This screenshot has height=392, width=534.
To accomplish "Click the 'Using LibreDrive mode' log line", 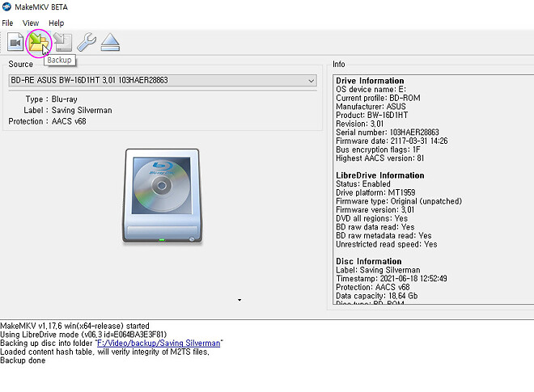I will (83, 335).
